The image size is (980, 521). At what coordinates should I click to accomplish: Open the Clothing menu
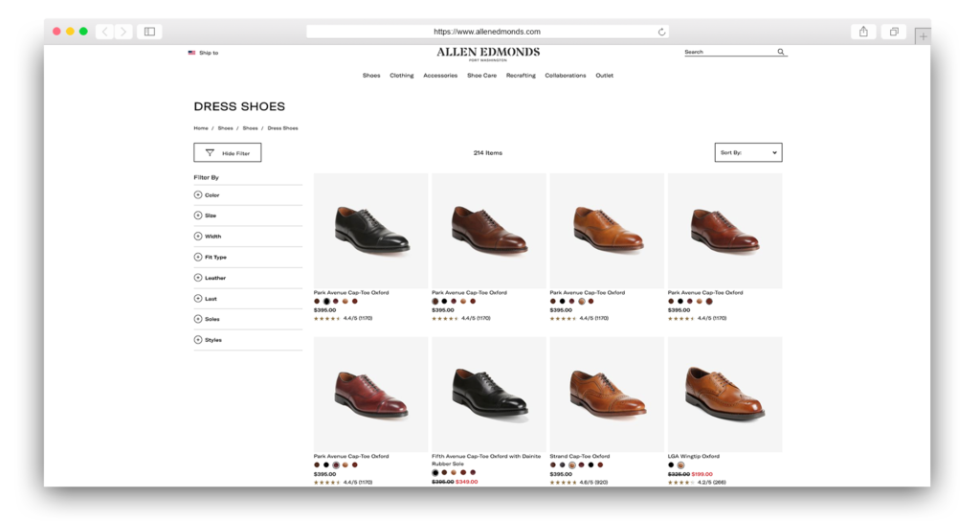point(401,76)
